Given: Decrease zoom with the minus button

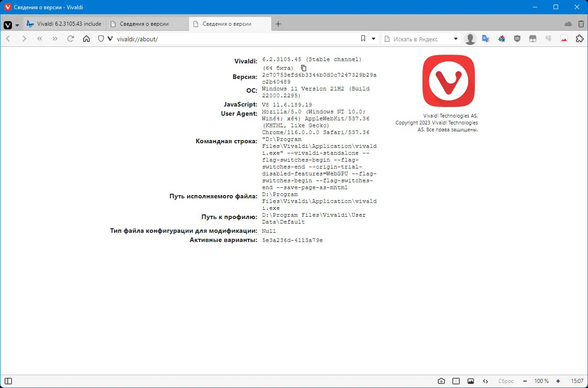Looking at the screenshot, I should pos(525,381).
